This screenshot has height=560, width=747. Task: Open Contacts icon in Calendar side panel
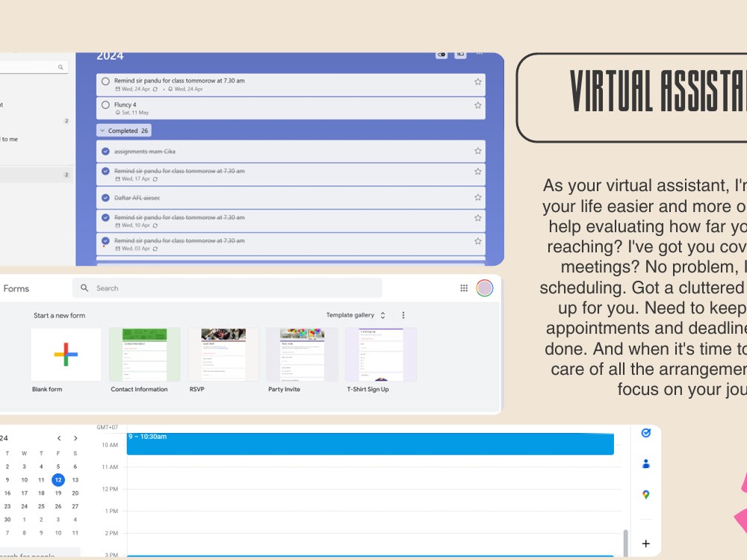coord(645,464)
